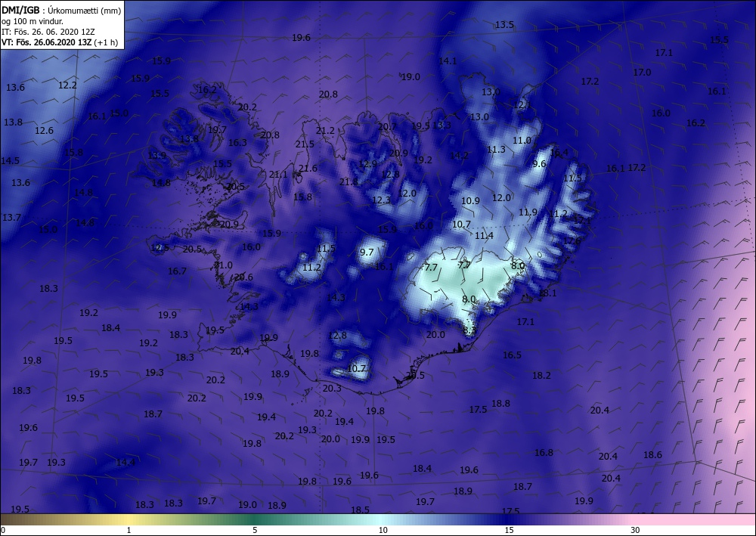This screenshot has height=536, width=756.
Task: Click the map value '11.3'
Action: coord(496,150)
